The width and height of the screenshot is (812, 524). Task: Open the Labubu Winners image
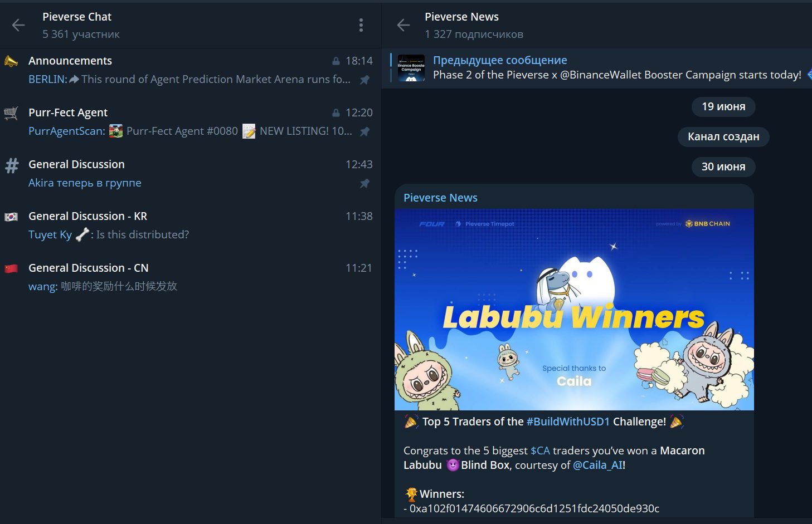click(574, 310)
